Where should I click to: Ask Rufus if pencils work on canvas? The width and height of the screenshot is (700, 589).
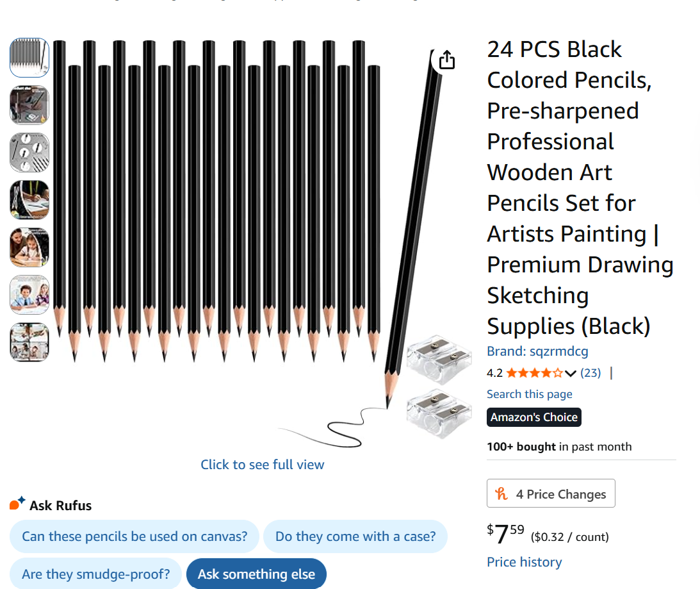point(134,536)
